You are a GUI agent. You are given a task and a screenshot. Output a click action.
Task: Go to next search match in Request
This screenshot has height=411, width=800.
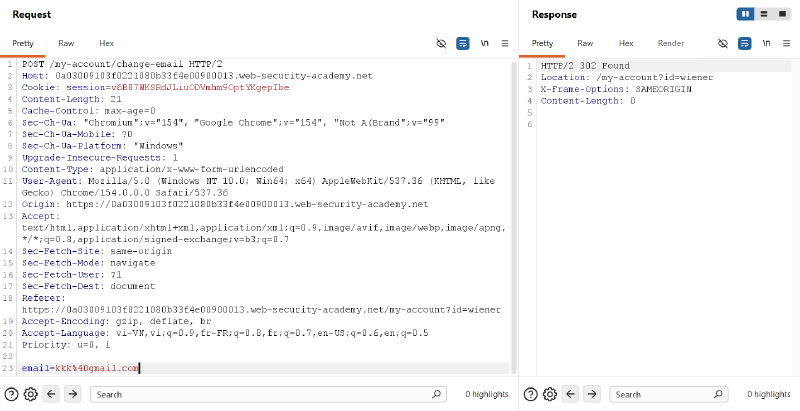click(x=72, y=394)
